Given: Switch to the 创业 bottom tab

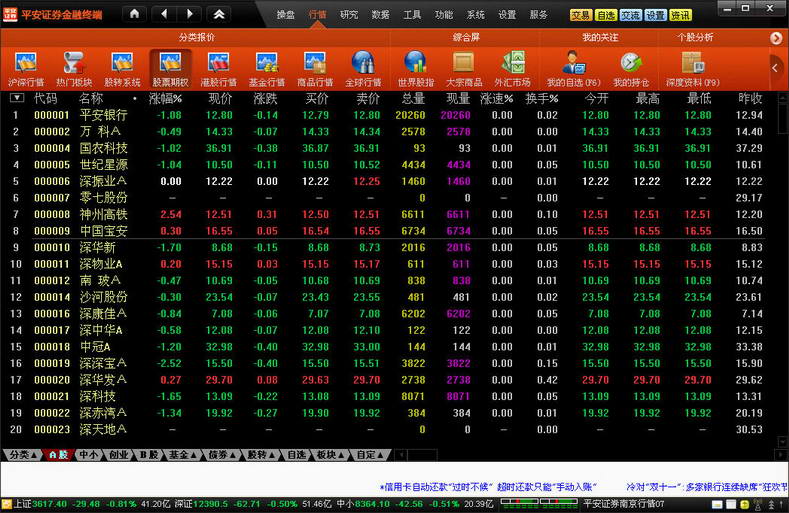Looking at the screenshot, I should 119,454.
